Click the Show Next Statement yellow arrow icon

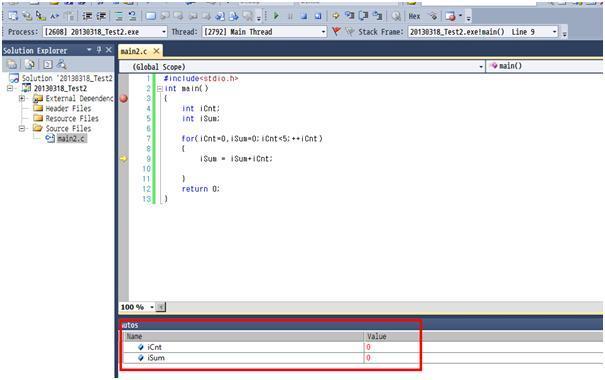(336, 16)
